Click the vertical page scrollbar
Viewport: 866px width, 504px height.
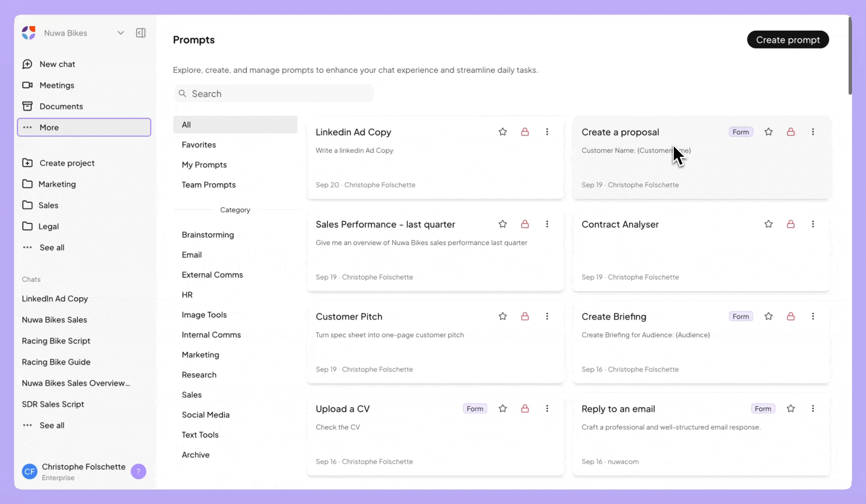(850, 56)
